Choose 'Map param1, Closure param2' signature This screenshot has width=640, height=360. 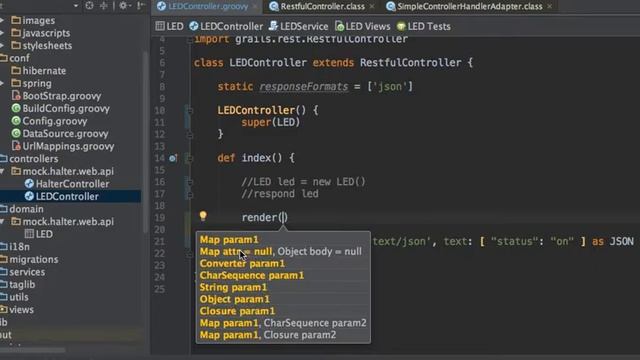click(268, 335)
